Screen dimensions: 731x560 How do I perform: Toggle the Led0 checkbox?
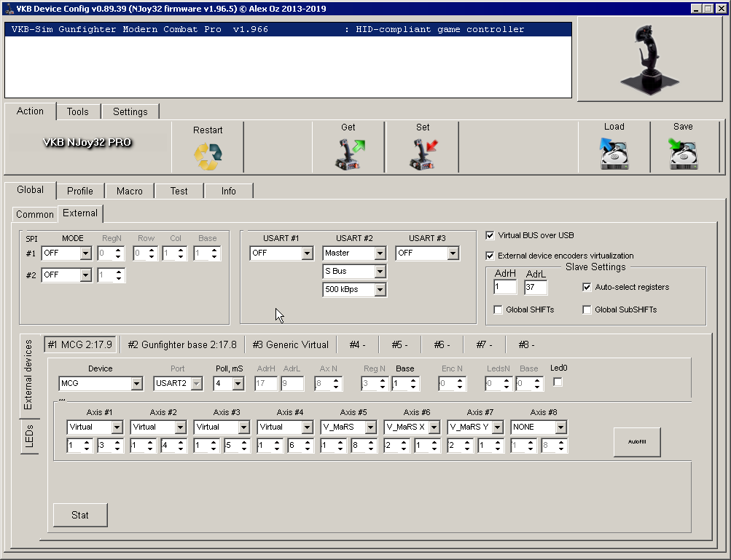pos(558,382)
